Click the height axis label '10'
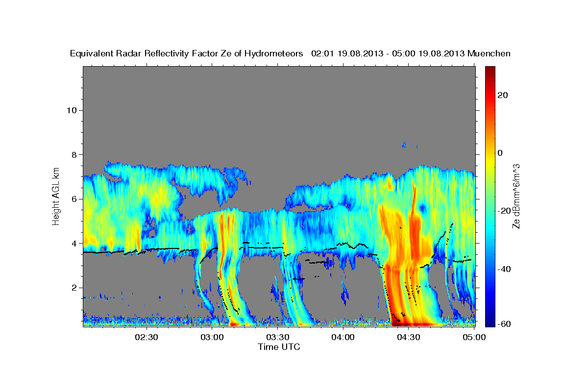 pos(72,110)
